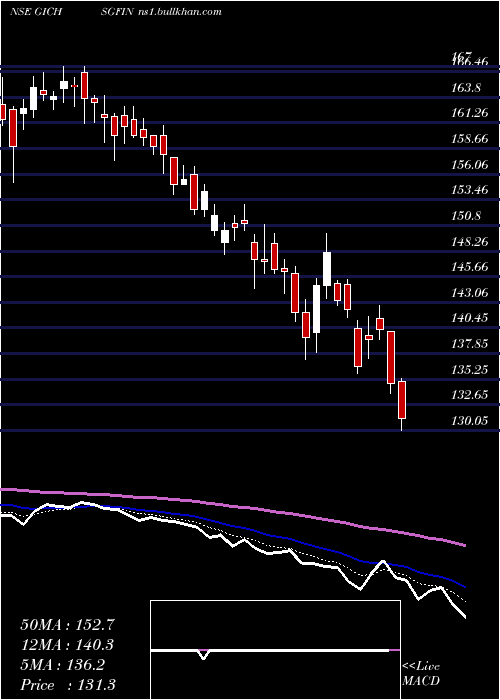Click the 150.8 price axis label
500x700 pixels.
[466, 217]
